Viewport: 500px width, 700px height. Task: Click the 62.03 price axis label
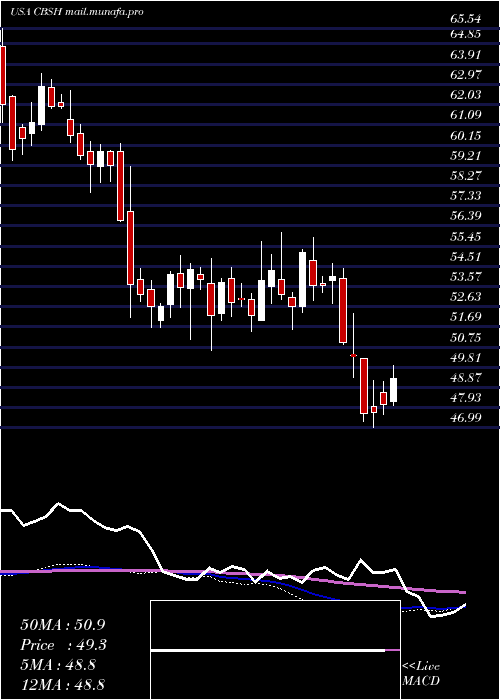(x=466, y=95)
